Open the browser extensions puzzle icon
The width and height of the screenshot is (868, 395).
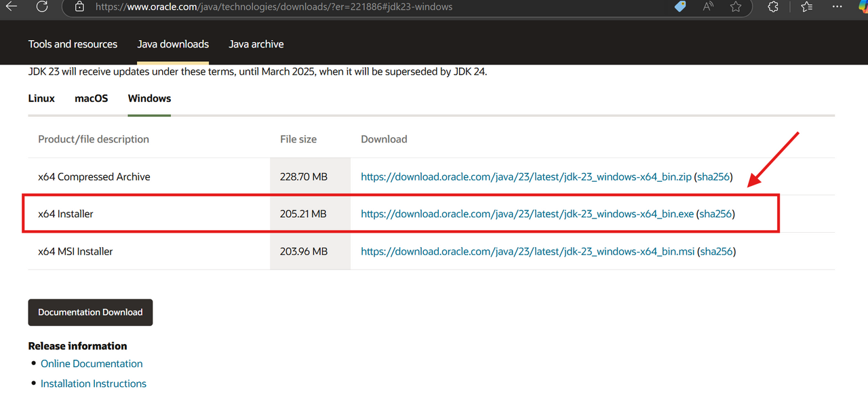773,6
